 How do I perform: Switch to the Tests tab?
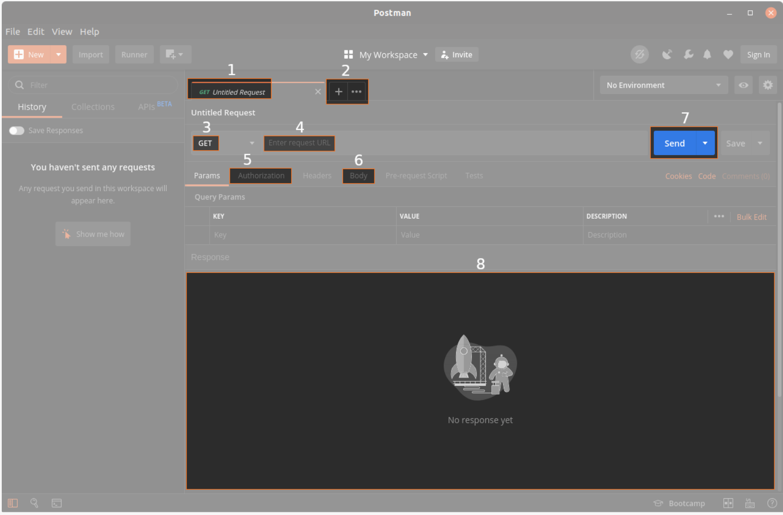474,176
